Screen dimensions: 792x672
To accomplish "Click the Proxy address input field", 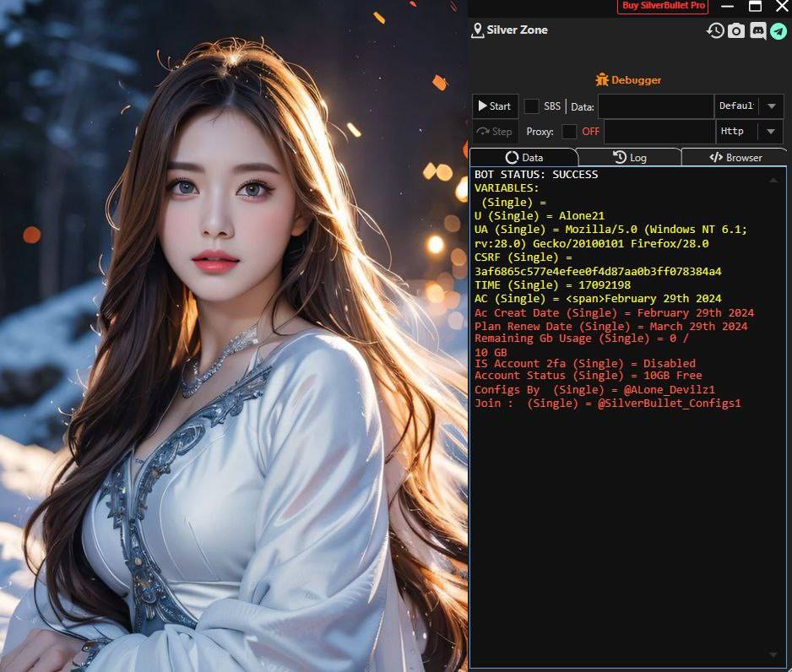I will pyautogui.click(x=659, y=131).
